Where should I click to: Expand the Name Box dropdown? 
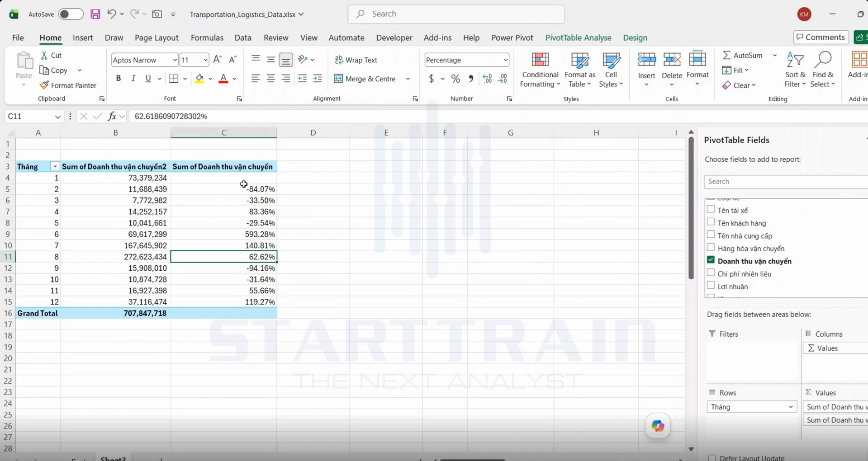[57, 117]
